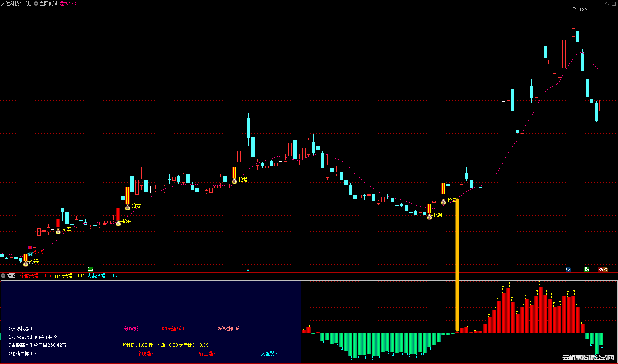Image resolution: width=618 pixels, height=364 pixels.
Task: Open the main chart indicator dropdown arrow
Action: click(x=36, y=3)
